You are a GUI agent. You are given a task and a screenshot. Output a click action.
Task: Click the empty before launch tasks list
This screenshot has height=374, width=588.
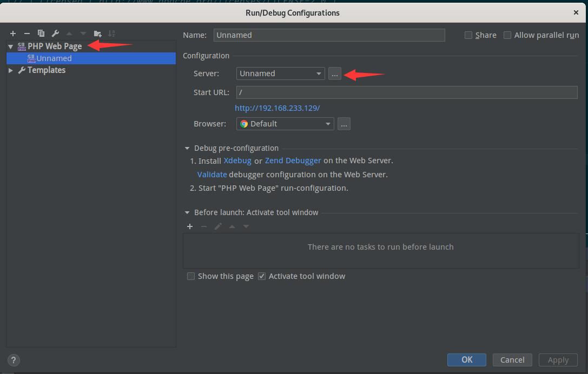381,251
